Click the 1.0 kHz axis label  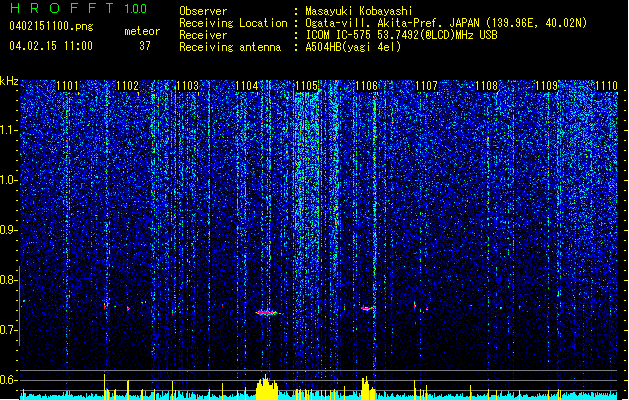coord(9,180)
